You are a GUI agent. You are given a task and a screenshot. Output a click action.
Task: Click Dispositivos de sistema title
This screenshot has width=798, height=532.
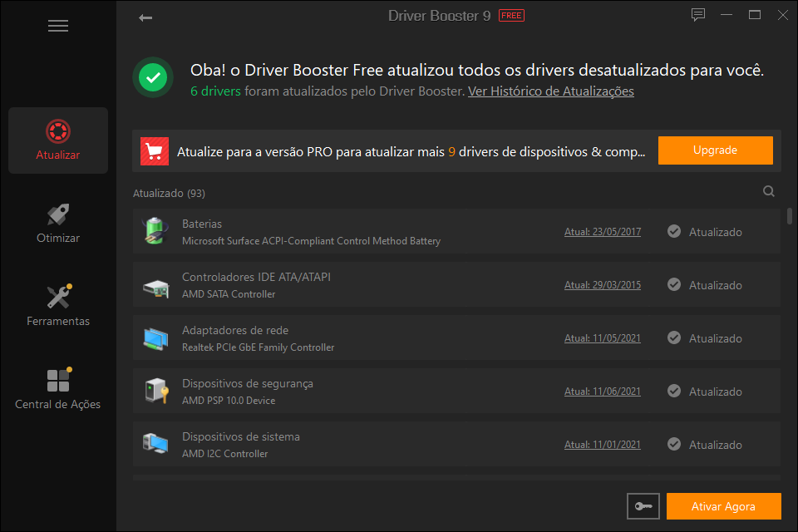tap(241, 436)
